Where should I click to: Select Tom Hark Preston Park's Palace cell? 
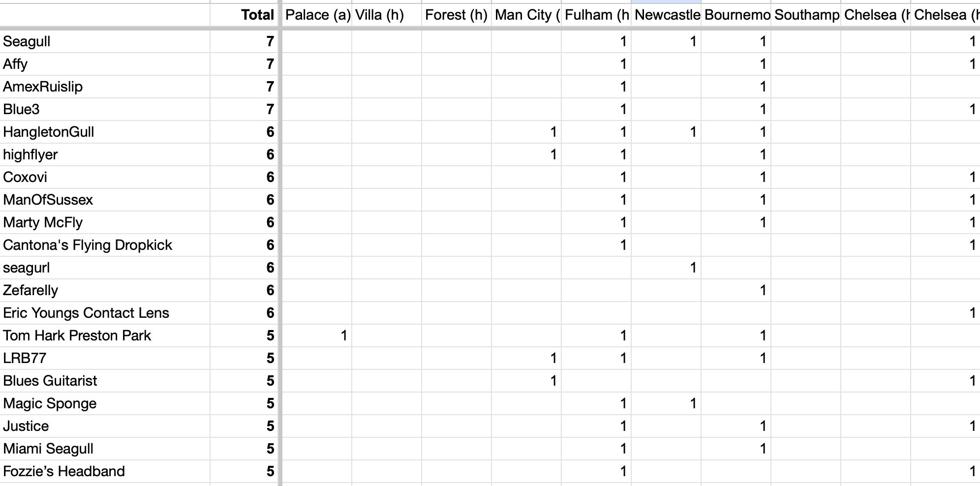click(317, 335)
